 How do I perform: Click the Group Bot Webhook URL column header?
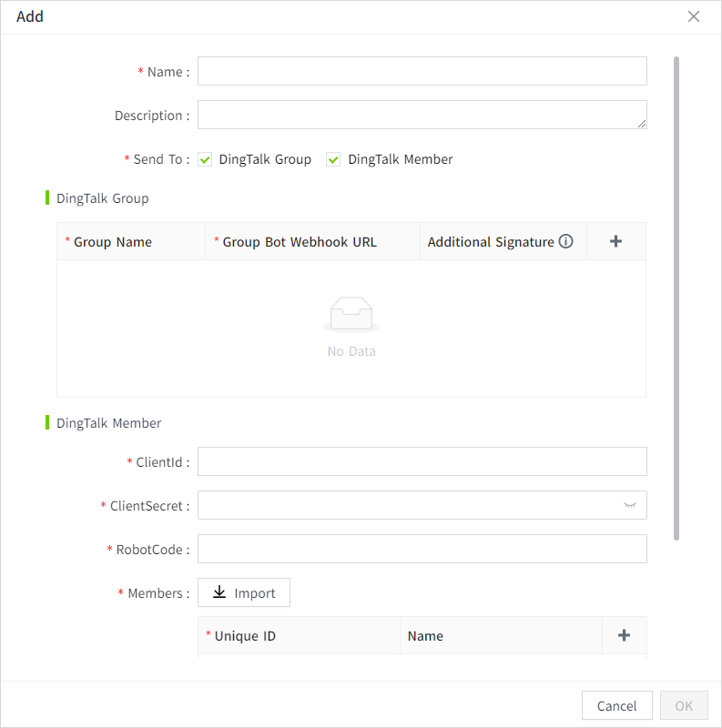tap(300, 242)
